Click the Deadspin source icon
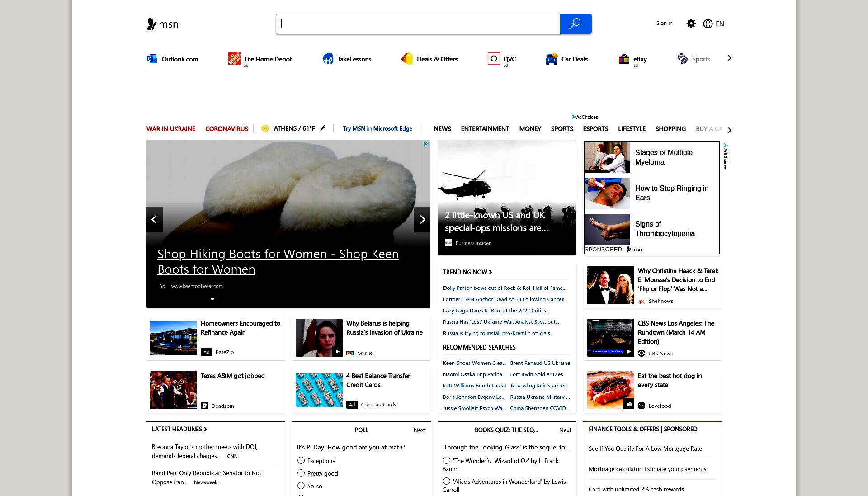This screenshot has height=496, width=868. click(204, 406)
